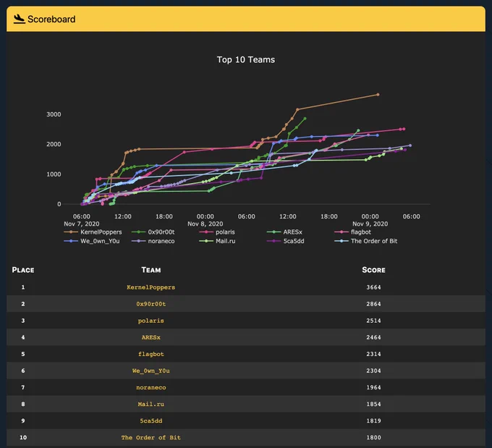The height and width of the screenshot is (448, 492).
Task: Select the score value 2464
Action: coord(373,337)
